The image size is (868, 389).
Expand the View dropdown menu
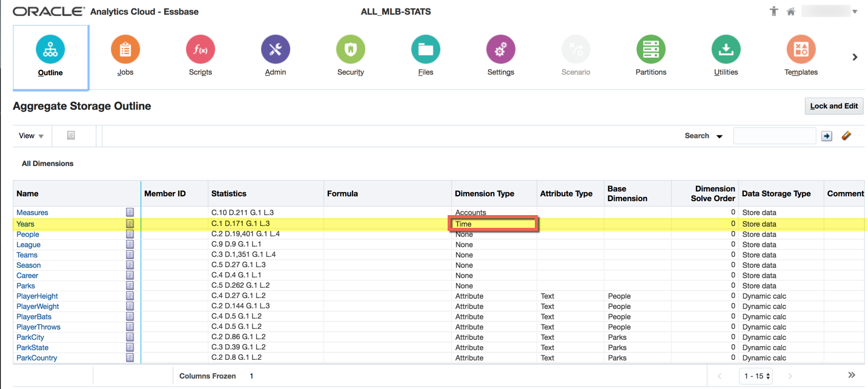31,136
